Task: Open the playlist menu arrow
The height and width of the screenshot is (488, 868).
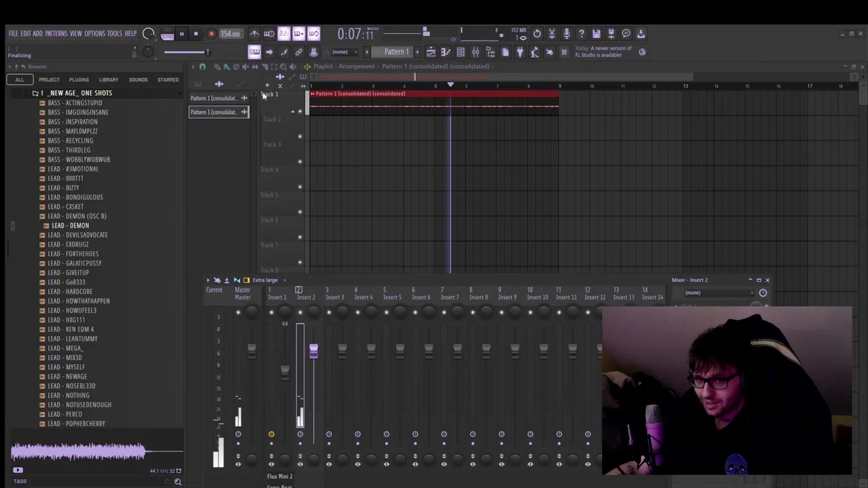Action: (193, 66)
